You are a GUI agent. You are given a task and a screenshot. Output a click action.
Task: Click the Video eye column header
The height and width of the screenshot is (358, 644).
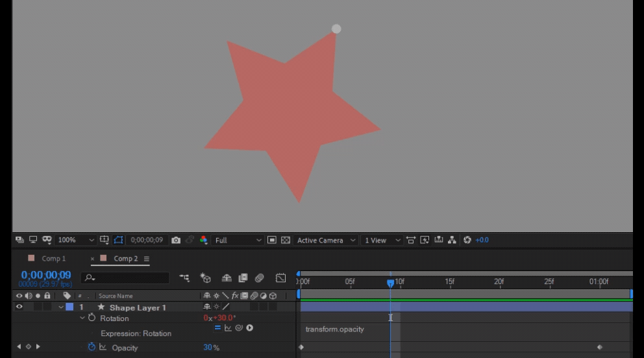[x=19, y=296]
